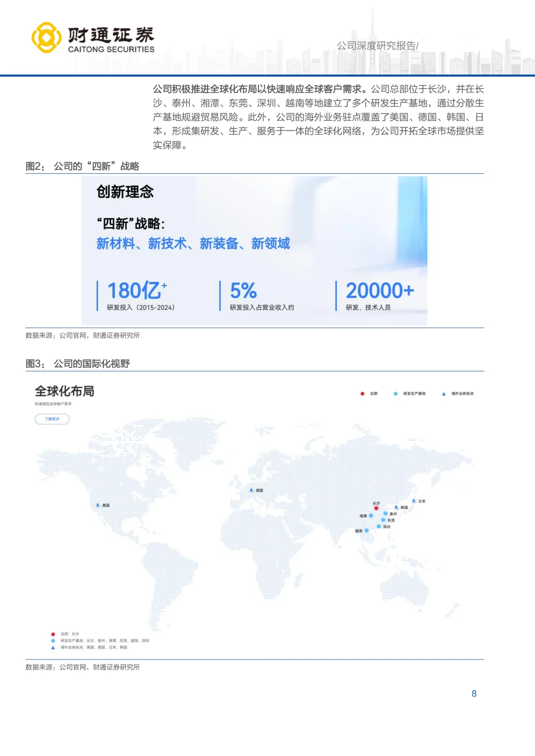Toggle the 湘潭 base marker
This screenshot has height=756, width=535.
point(371,515)
